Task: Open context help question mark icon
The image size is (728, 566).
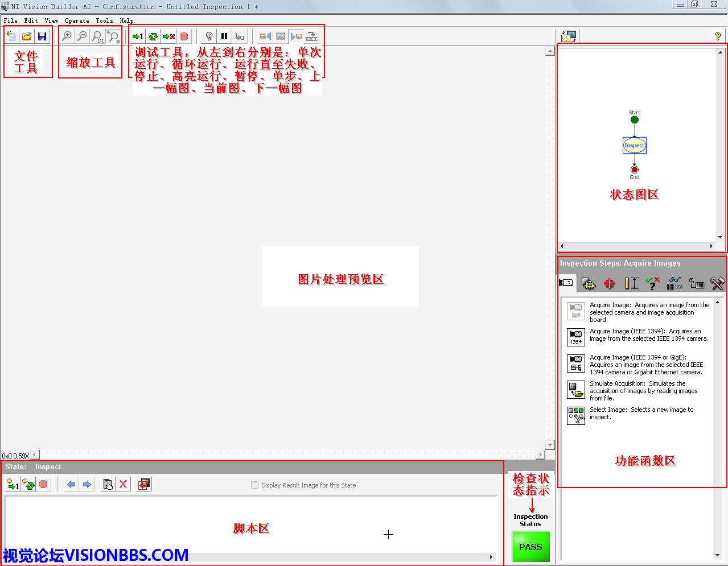Action: (x=718, y=36)
